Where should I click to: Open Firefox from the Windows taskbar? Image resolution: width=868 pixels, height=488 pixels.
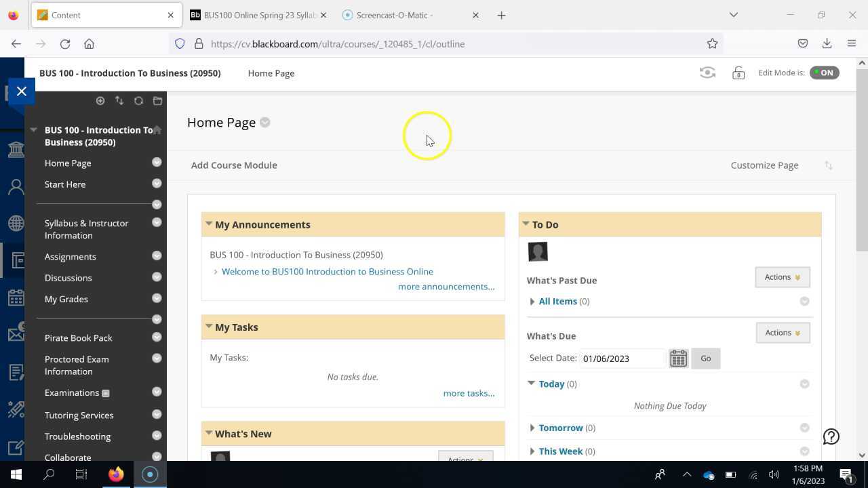[116, 474]
